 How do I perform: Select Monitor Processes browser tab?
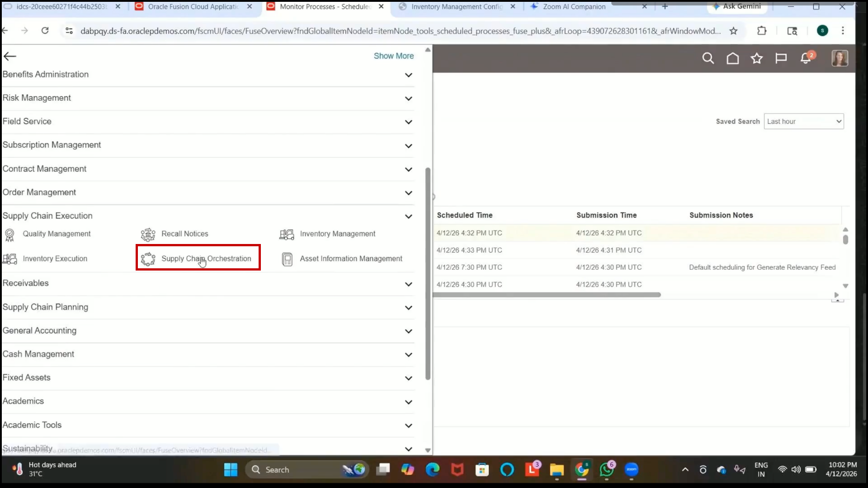[325, 7]
